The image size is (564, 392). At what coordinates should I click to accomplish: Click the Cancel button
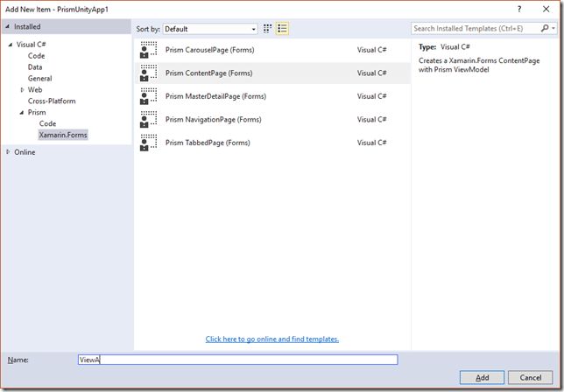point(530,377)
